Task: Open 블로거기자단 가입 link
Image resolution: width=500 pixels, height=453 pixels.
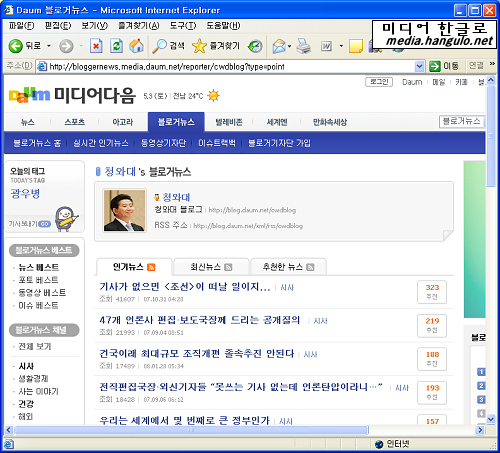Action: coord(279,143)
